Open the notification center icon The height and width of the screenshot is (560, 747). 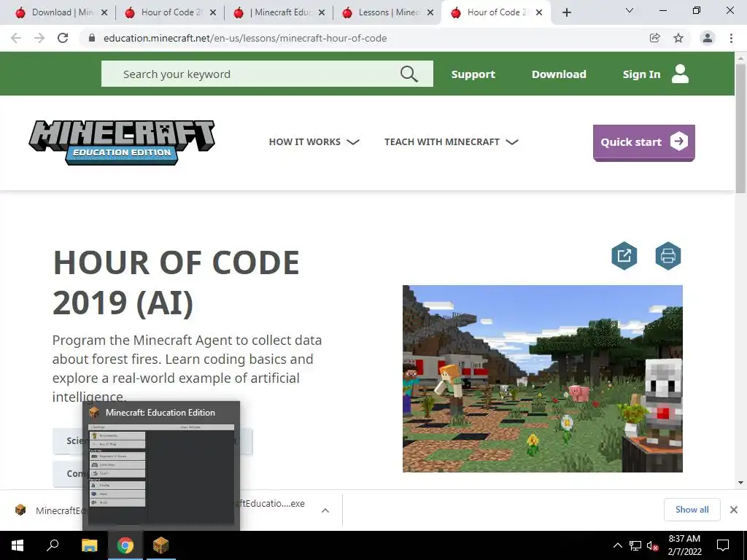723,545
